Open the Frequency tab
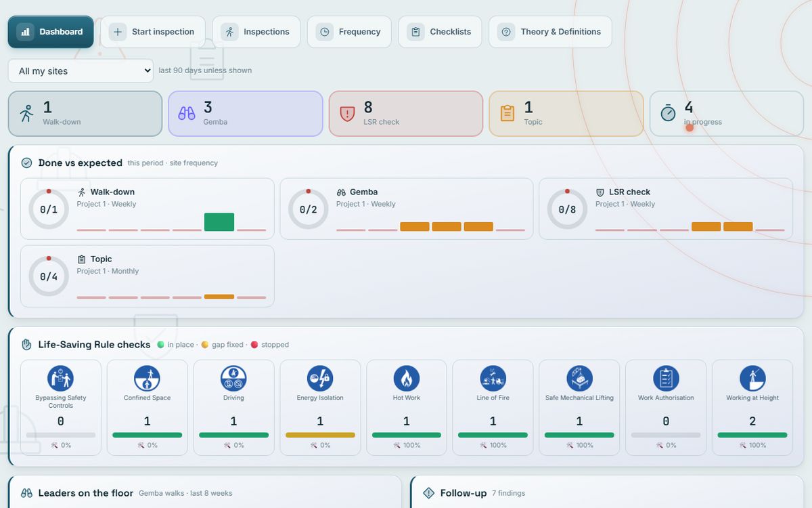Image resolution: width=812 pixels, height=508 pixels. tap(349, 32)
